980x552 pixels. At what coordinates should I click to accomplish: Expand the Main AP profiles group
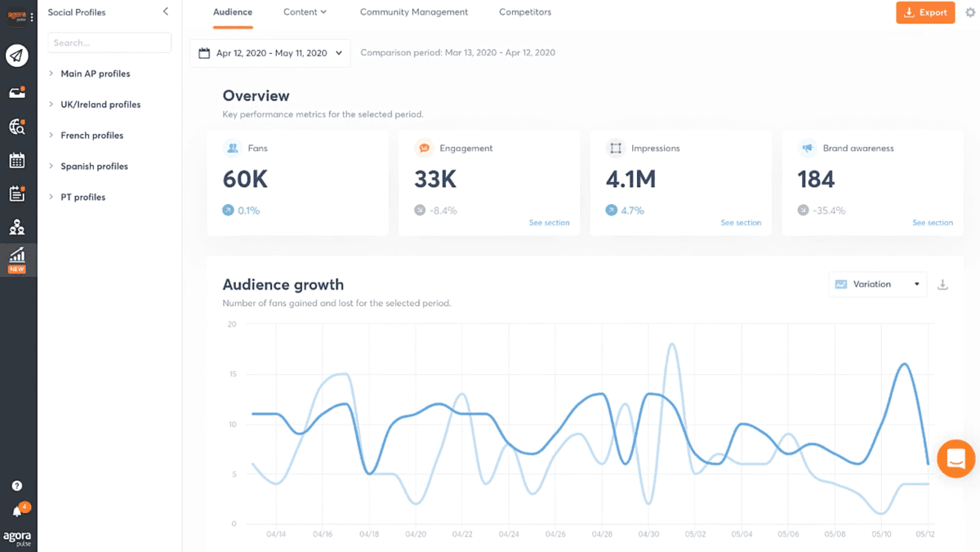95,73
